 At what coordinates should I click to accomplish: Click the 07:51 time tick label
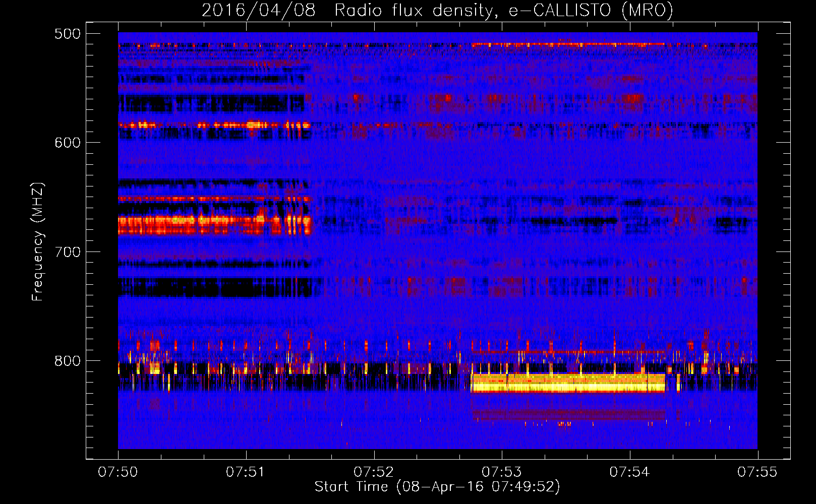(246, 472)
